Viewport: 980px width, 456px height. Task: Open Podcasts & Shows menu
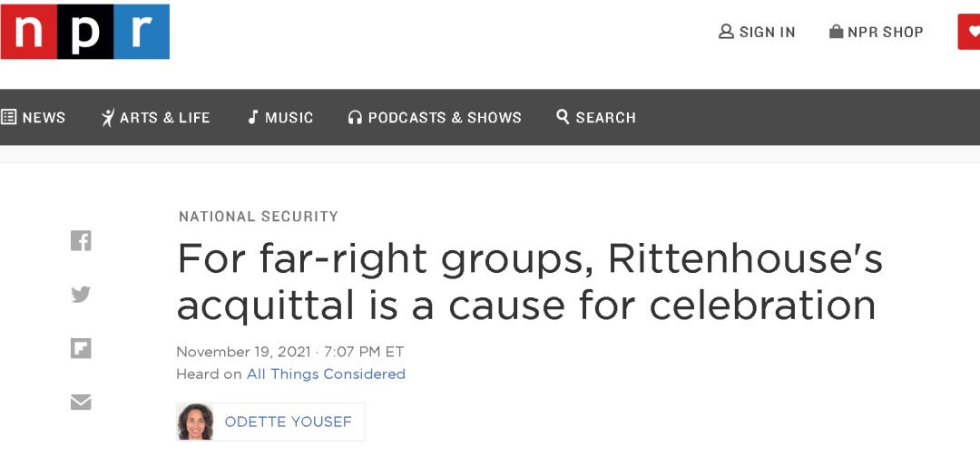[435, 118]
